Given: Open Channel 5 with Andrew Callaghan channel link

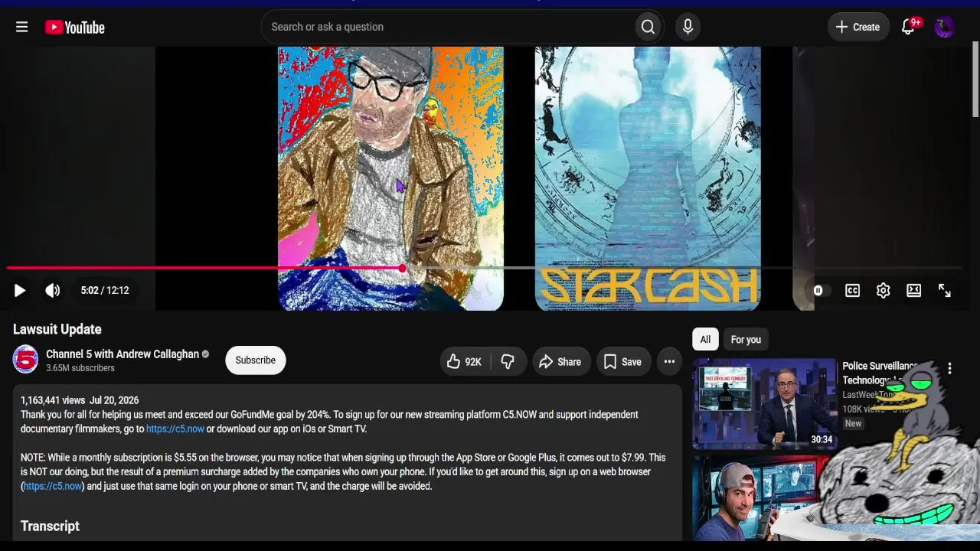Looking at the screenshot, I should [122, 354].
